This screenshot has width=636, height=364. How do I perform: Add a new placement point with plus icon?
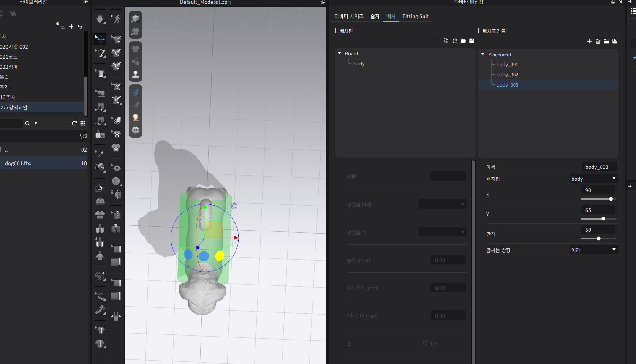pyautogui.click(x=589, y=41)
